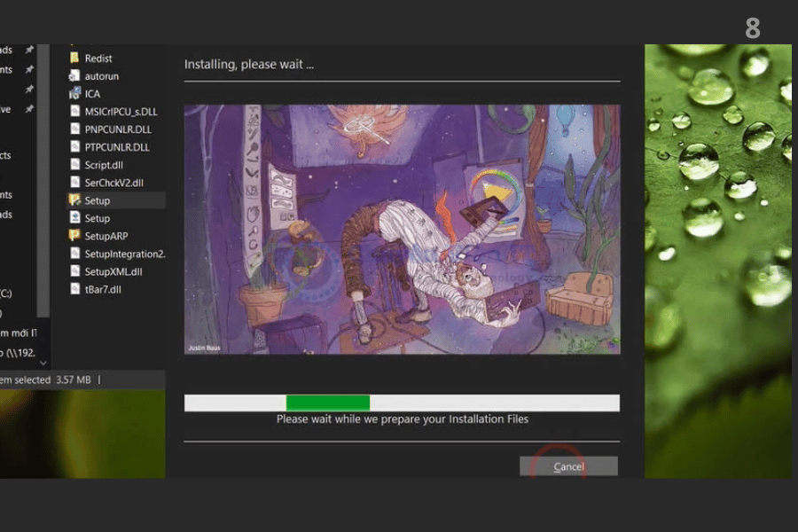Screen dimensions: 798x532
Task: Click the Justin Baus installer artwork
Action: [402, 229]
